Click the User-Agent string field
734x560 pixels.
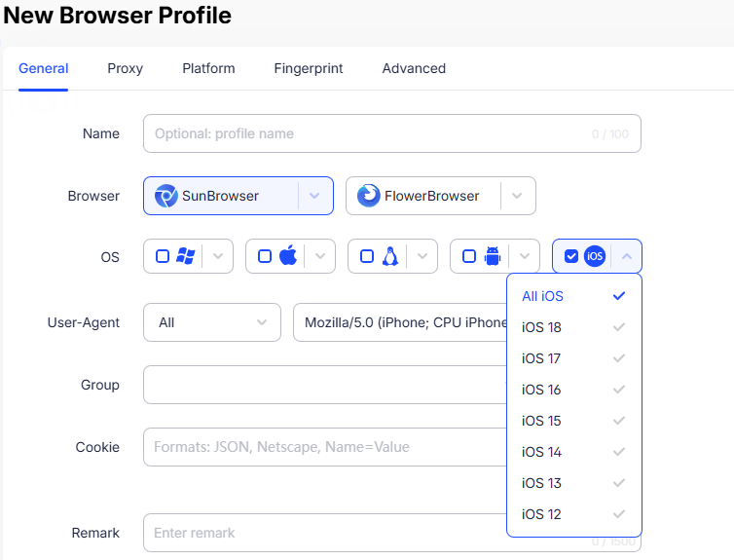pos(400,322)
